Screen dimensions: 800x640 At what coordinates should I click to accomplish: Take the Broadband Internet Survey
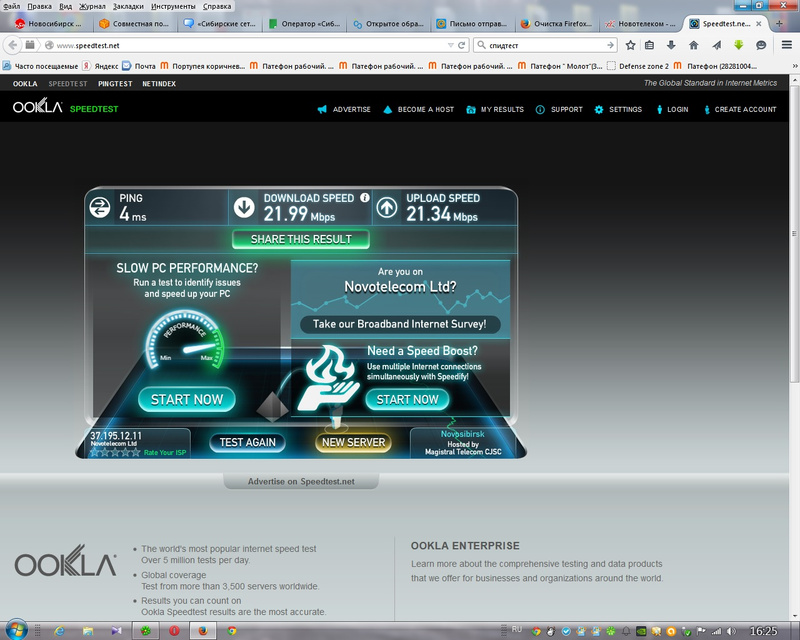pos(399,324)
